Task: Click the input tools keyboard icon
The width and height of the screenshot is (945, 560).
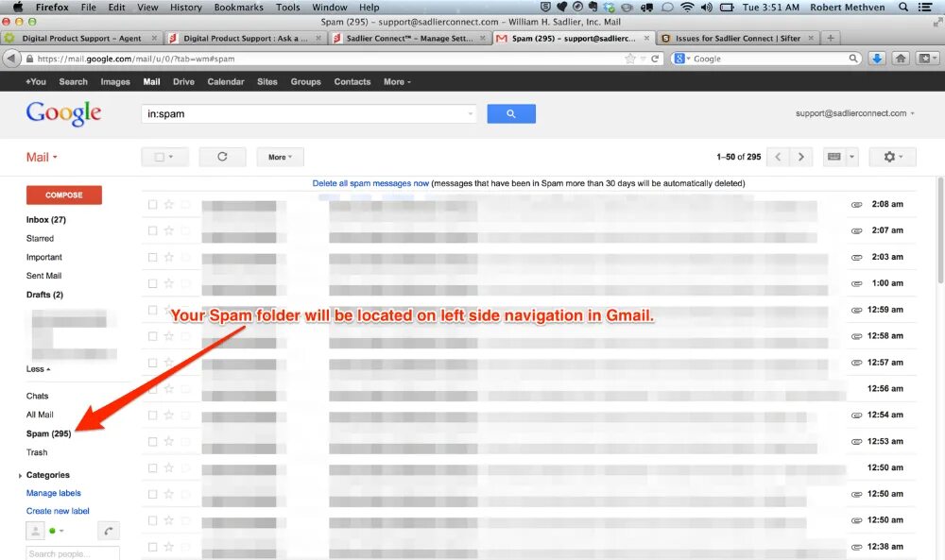Action: [834, 157]
